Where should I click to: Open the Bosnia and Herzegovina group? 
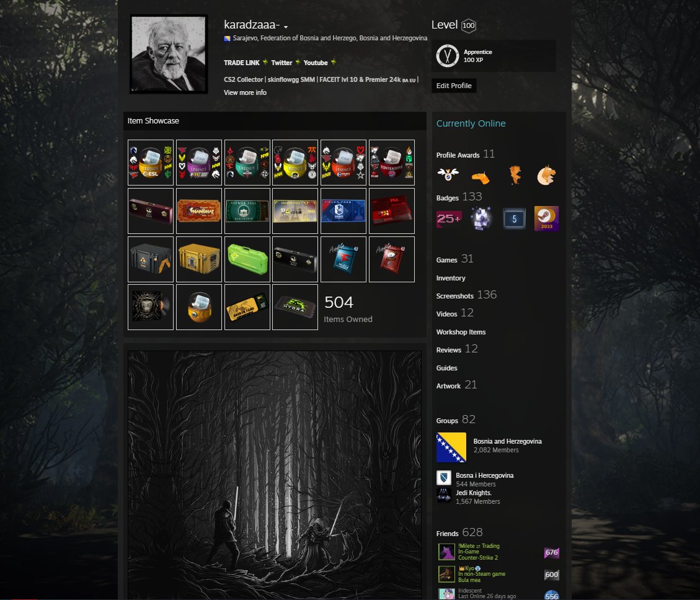tap(508, 441)
